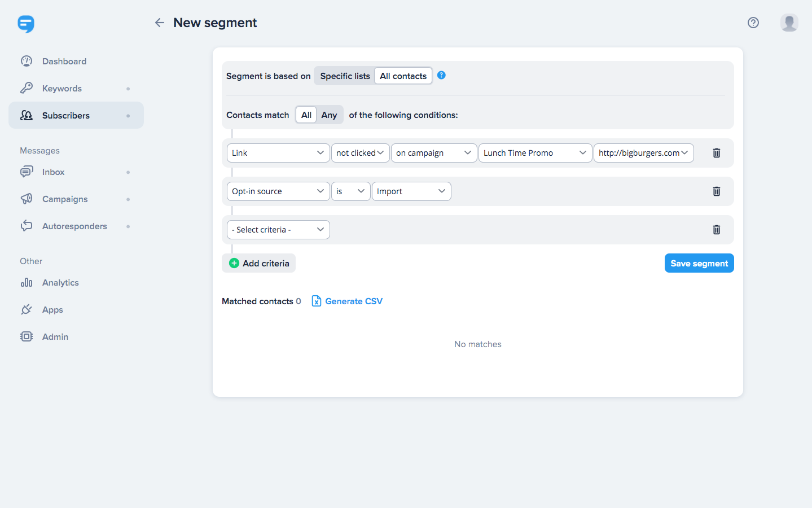Set contacts match to Any
Image resolution: width=812 pixels, height=508 pixels.
coord(329,115)
